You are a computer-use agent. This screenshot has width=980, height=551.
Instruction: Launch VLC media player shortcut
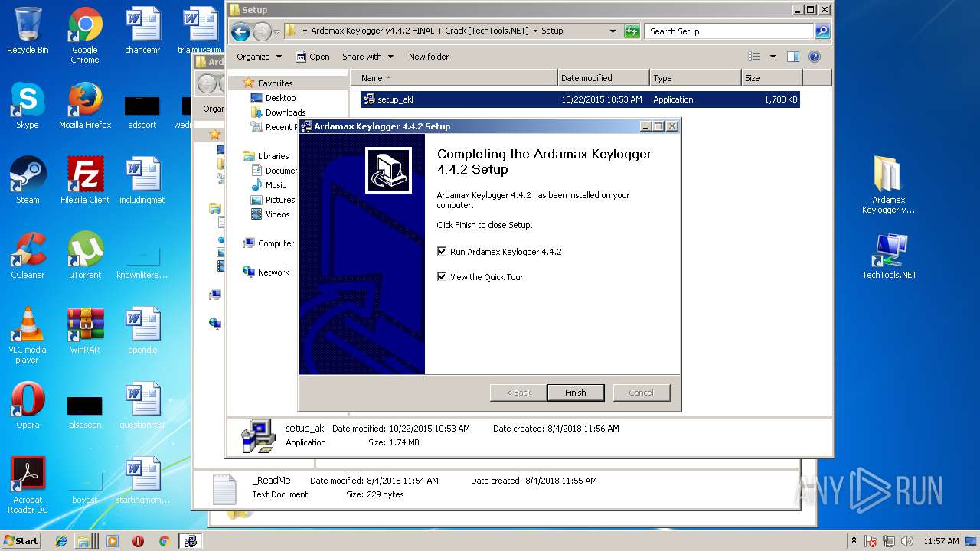pyautogui.click(x=28, y=335)
